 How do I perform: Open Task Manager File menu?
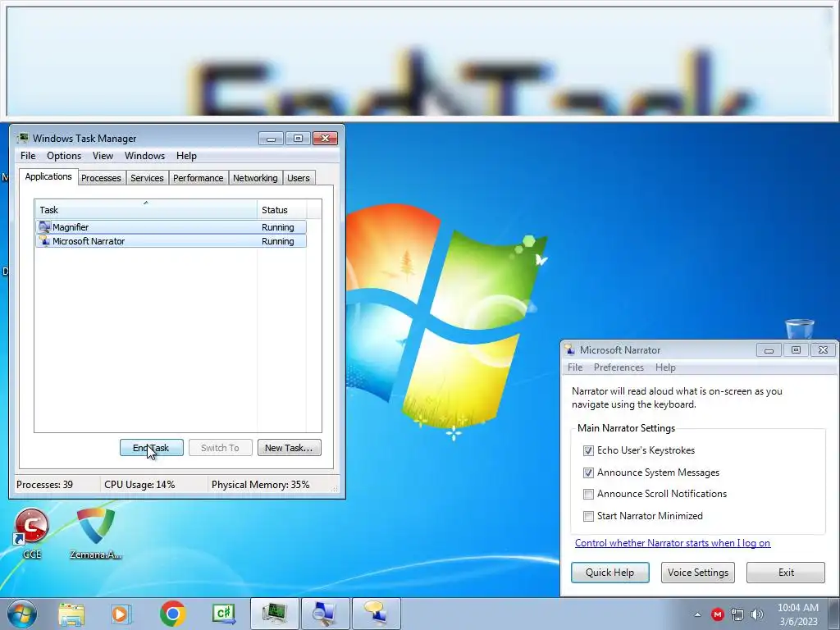point(28,156)
